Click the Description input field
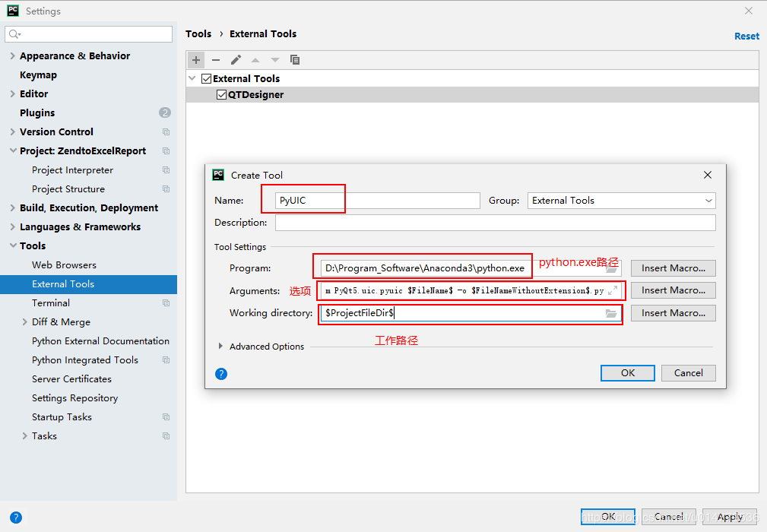The width and height of the screenshot is (767, 532). (495, 223)
